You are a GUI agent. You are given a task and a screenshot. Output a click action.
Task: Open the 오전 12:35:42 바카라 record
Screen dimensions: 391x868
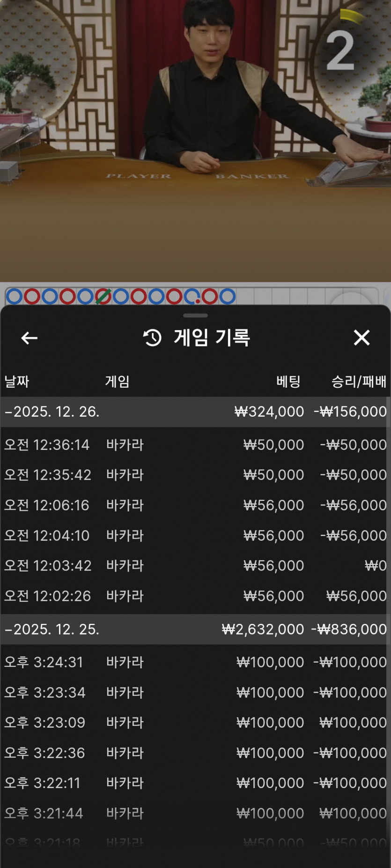(x=195, y=475)
